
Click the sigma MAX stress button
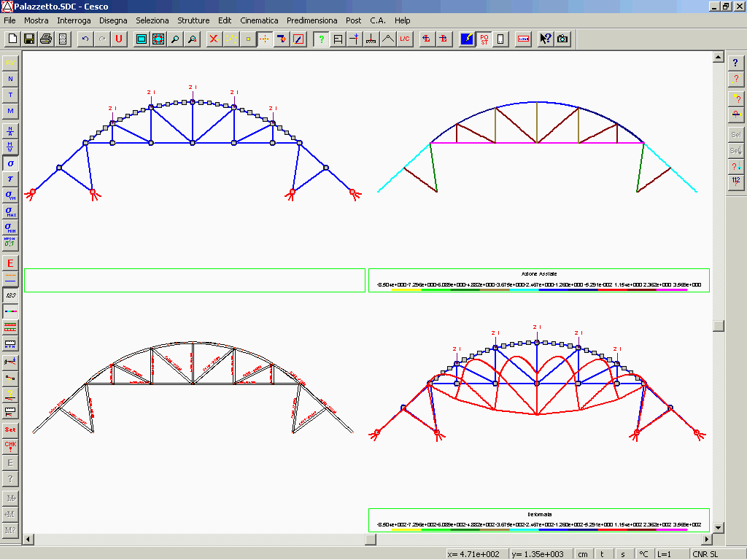coord(10,211)
